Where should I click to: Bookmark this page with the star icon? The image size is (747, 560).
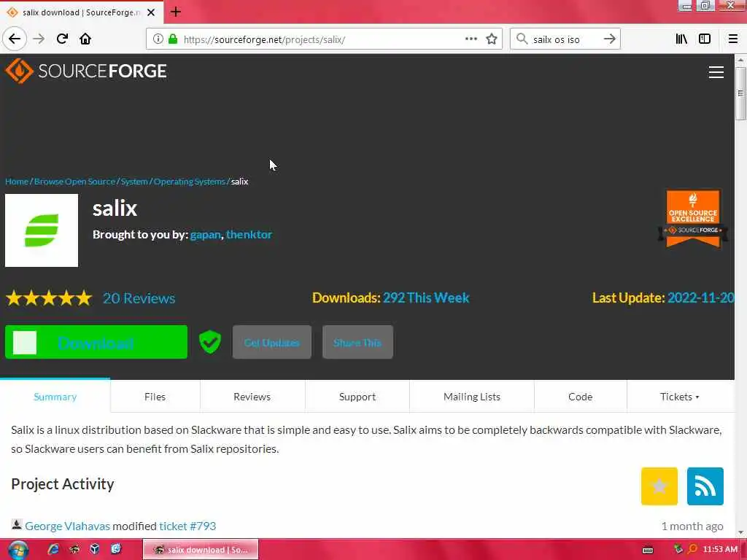[492, 39]
